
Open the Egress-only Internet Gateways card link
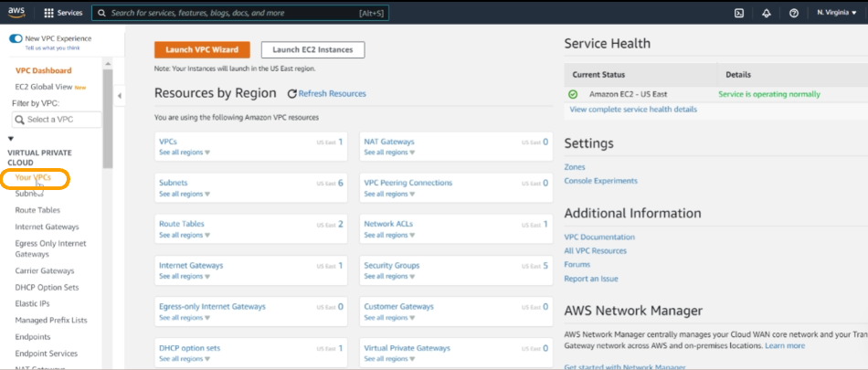212,306
